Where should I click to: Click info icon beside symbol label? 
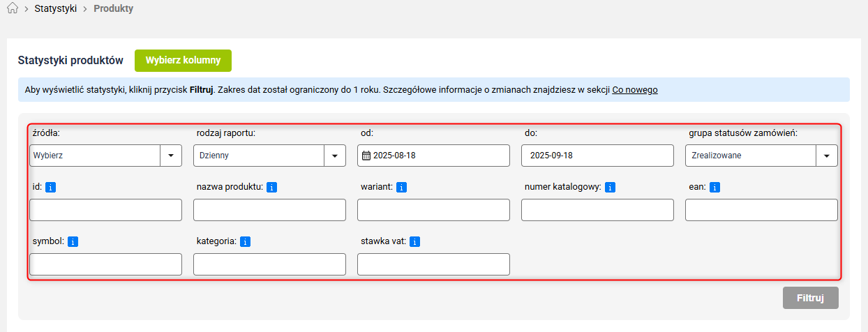tap(73, 241)
